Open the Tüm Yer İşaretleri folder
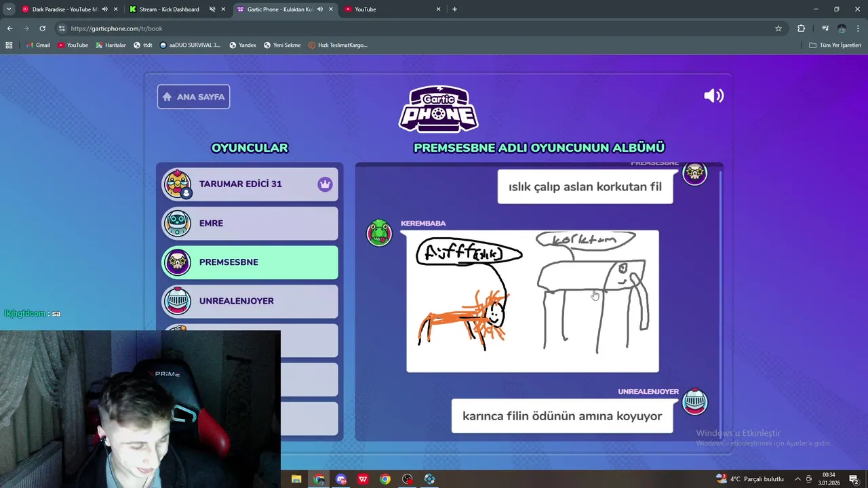Screen dimensions: 868x488 (x=835, y=45)
